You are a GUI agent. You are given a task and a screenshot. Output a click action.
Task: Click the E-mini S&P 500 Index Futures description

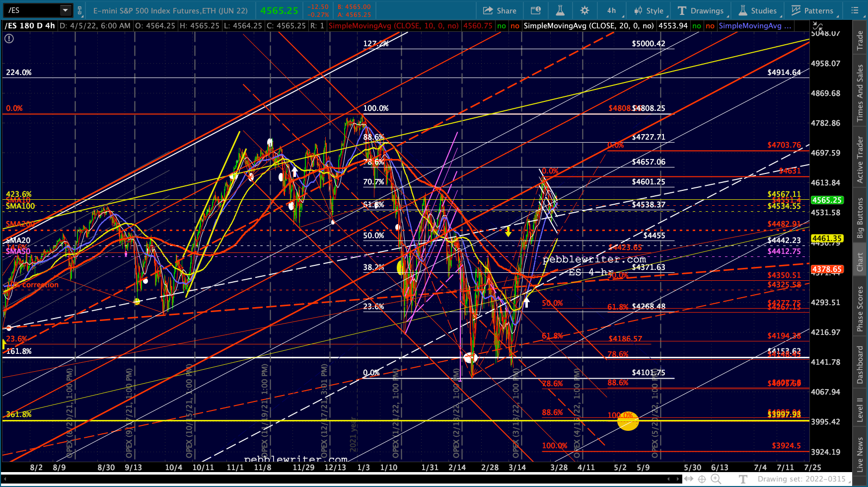click(x=170, y=10)
